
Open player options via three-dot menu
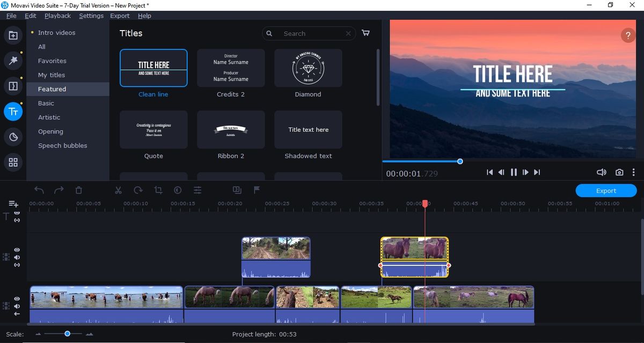click(x=634, y=172)
